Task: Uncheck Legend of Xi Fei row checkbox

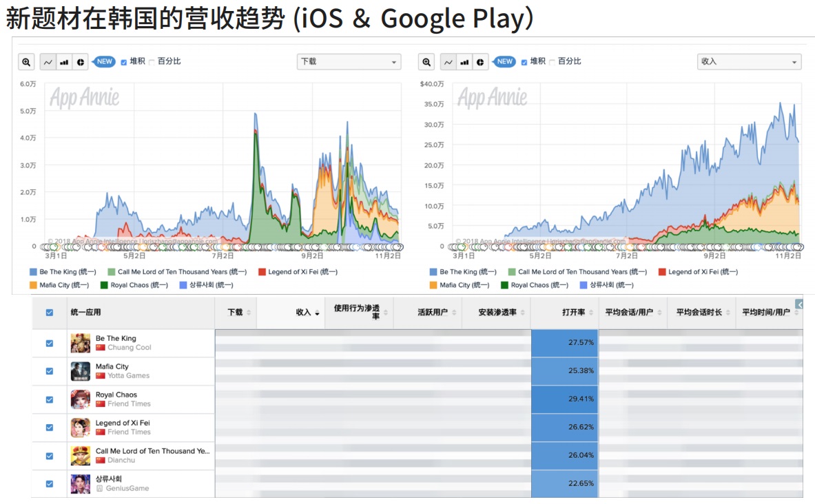Action: coord(50,428)
